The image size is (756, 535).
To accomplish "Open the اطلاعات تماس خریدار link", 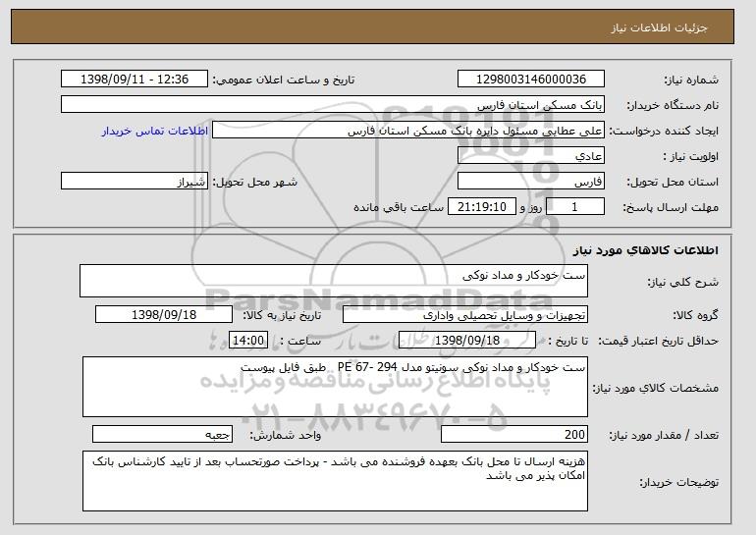I will 155,131.
